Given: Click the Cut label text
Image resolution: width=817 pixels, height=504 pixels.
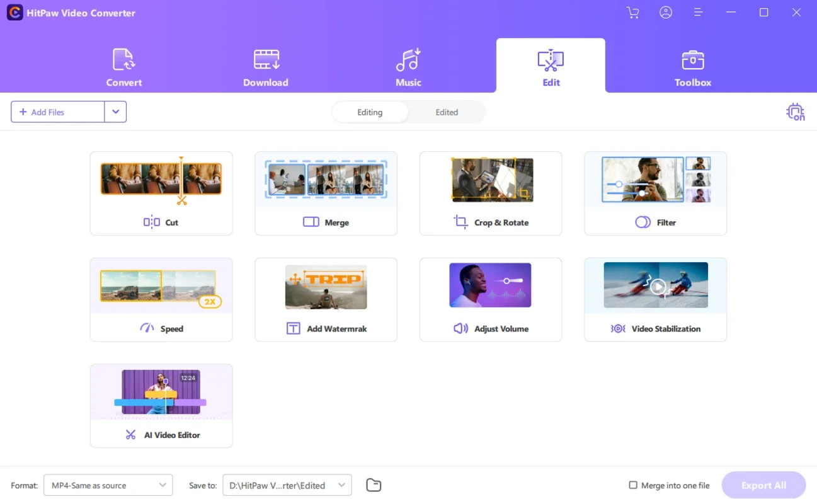Looking at the screenshot, I should click(x=172, y=222).
